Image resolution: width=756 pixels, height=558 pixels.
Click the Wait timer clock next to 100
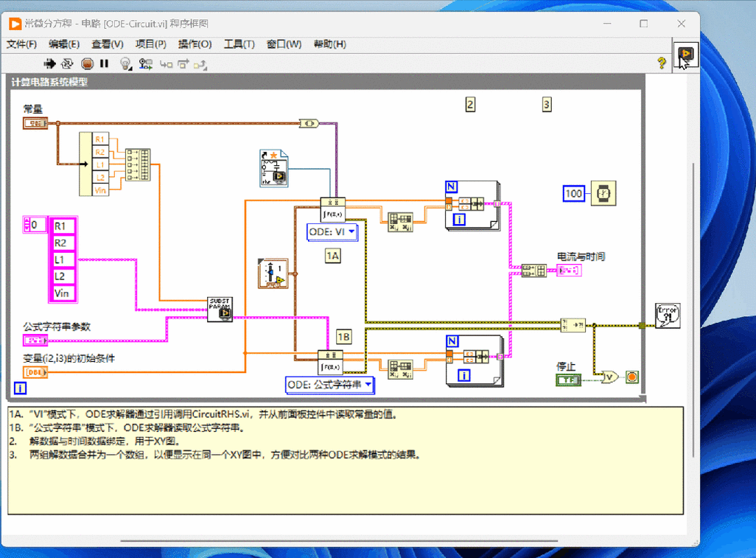(x=603, y=193)
